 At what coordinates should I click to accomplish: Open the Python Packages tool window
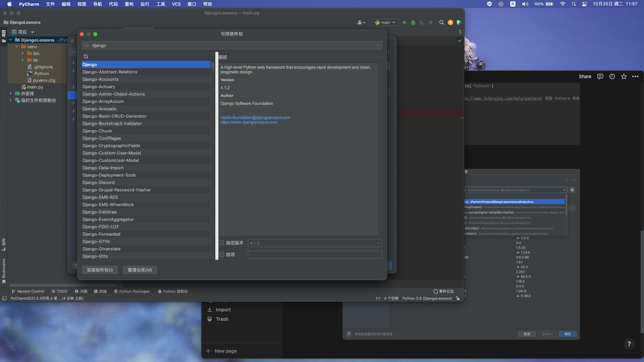coord(131,291)
